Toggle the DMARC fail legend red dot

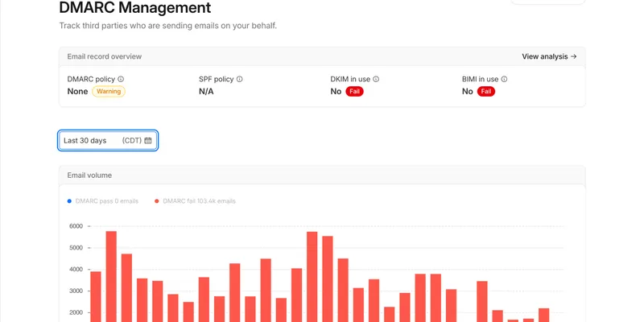pyautogui.click(x=156, y=201)
